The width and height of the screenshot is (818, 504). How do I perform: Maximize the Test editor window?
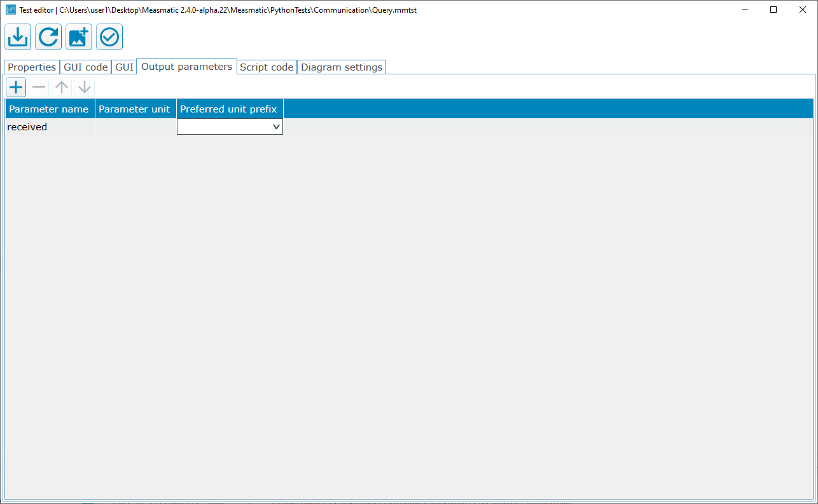pos(773,10)
